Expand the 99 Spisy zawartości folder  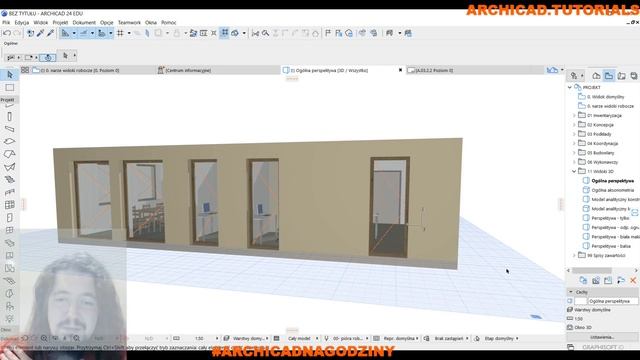pyautogui.click(x=574, y=256)
